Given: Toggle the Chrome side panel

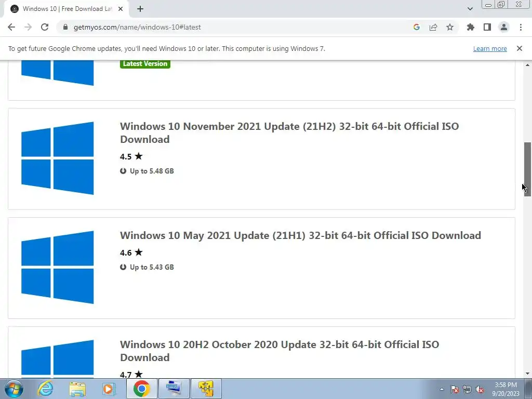Looking at the screenshot, I should [487, 27].
